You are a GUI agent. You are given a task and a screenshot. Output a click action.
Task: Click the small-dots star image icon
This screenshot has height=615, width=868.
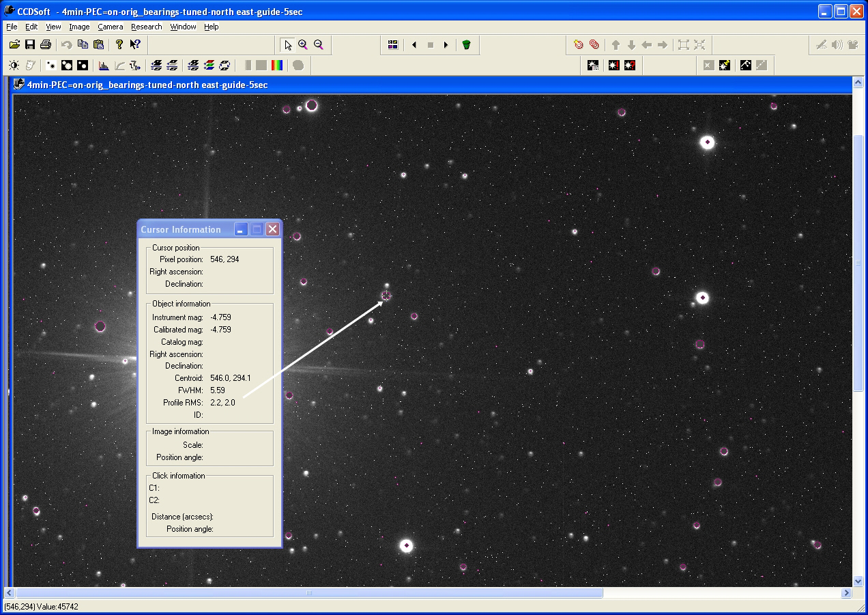(x=51, y=66)
